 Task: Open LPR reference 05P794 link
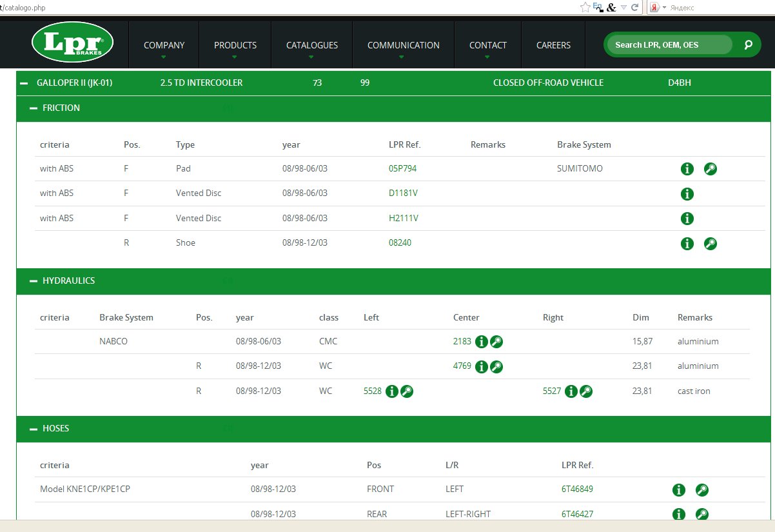tap(402, 168)
